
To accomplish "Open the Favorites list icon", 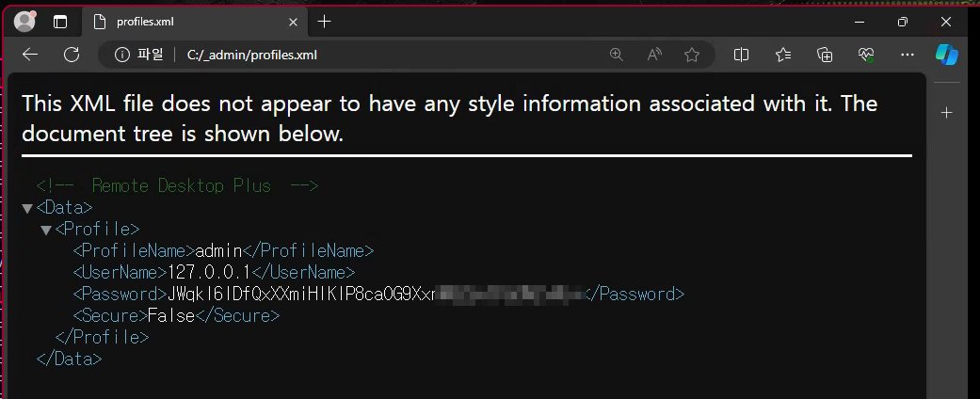I will click(x=783, y=55).
